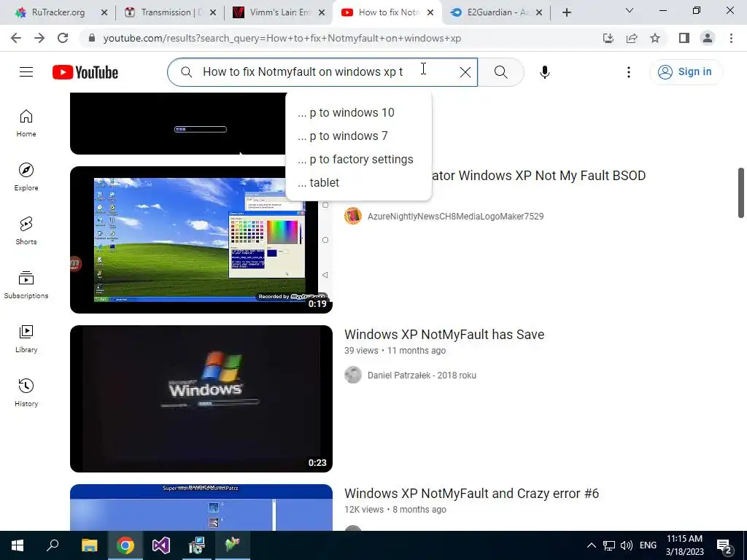This screenshot has height=560, width=747.
Task: Open YouTube settings three-dot menu
Action: click(629, 72)
